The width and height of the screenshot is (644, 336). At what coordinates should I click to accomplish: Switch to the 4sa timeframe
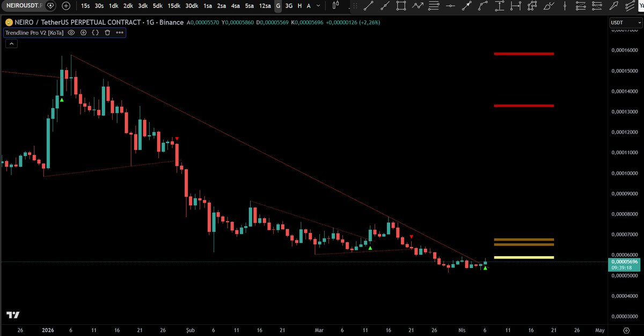click(x=236, y=6)
